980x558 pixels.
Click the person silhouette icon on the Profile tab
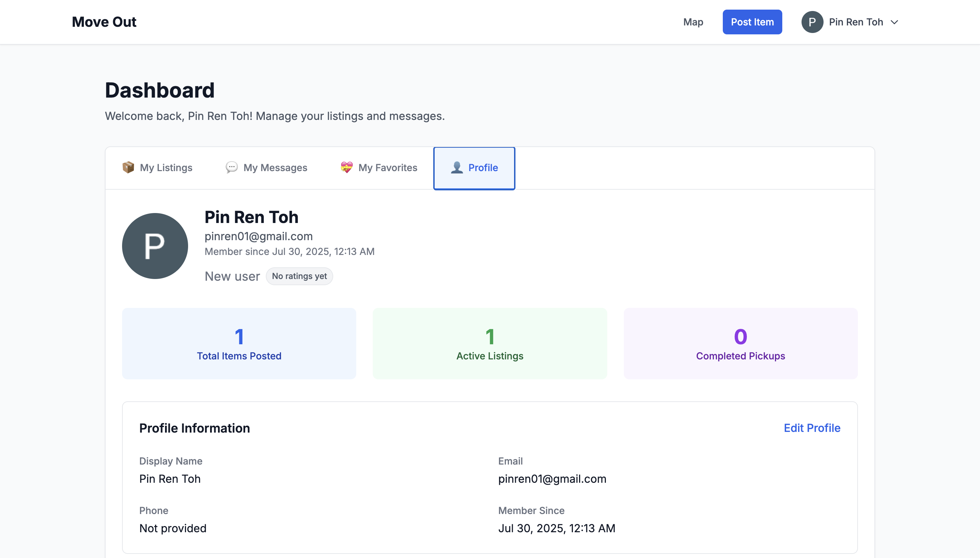tap(457, 167)
